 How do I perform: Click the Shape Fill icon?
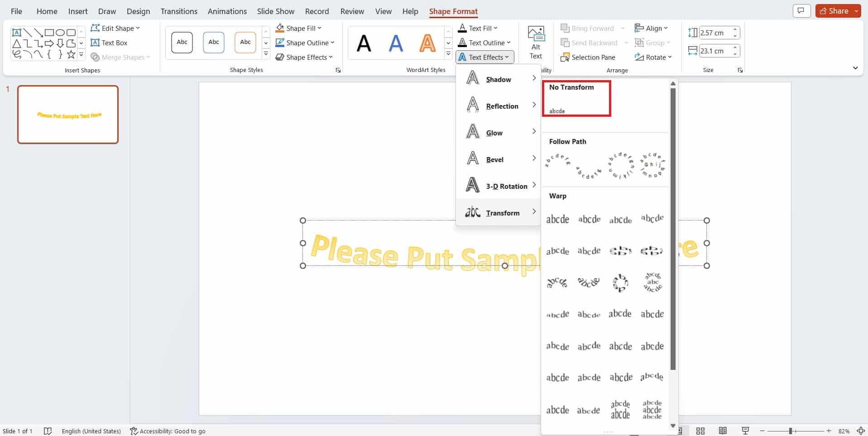coord(279,28)
